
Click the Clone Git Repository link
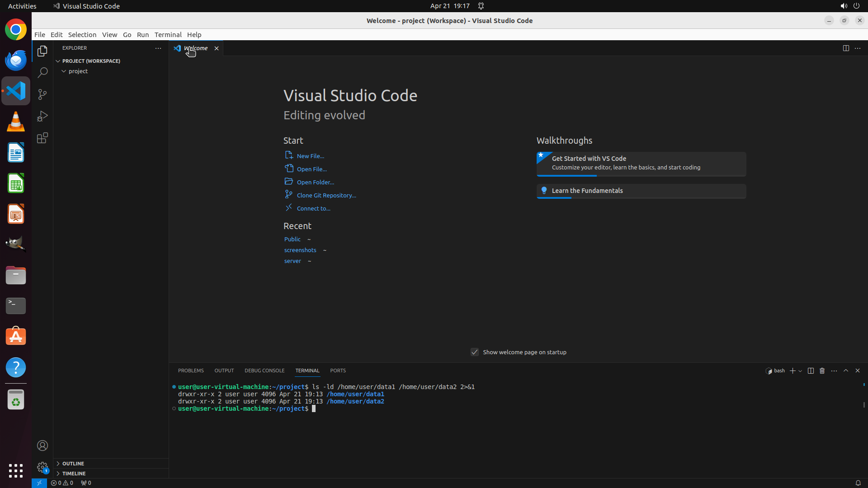click(x=326, y=195)
